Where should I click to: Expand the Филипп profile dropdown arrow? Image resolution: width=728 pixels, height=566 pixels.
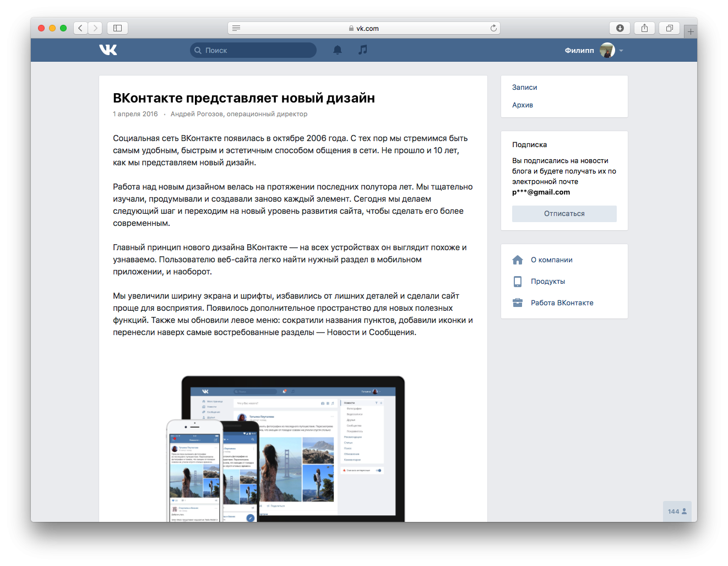click(x=621, y=51)
